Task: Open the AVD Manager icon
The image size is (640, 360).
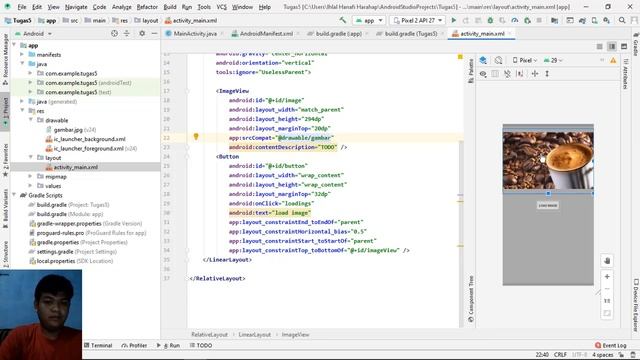Action: tap(594, 20)
